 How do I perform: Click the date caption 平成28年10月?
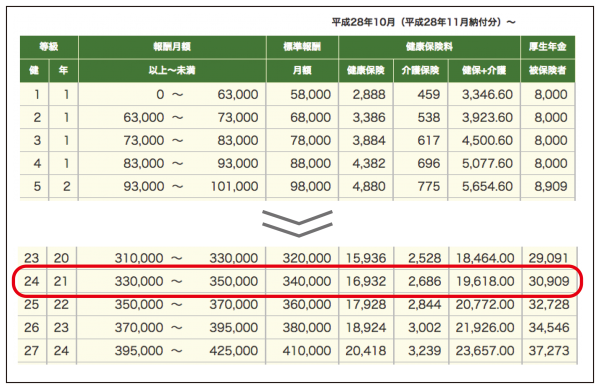[364, 22]
